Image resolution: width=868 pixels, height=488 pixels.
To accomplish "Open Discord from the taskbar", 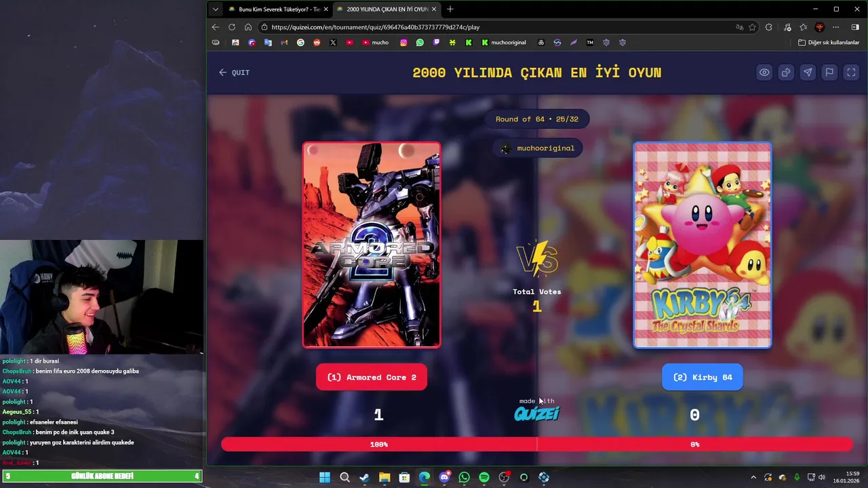I will [444, 477].
